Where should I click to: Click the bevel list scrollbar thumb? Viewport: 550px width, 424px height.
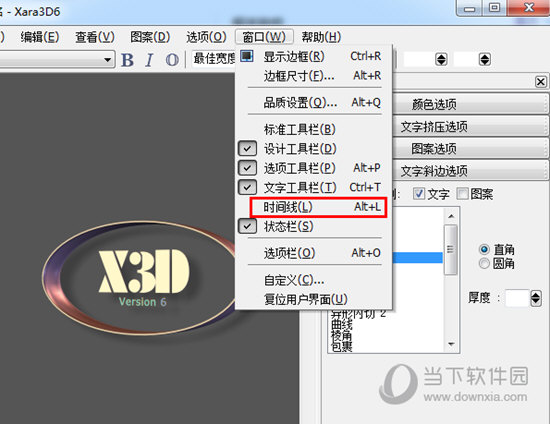(x=451, y=249)
